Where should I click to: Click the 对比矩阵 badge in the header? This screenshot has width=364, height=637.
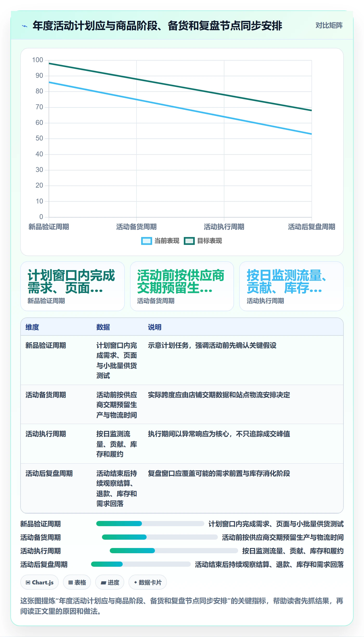(329, 26)
